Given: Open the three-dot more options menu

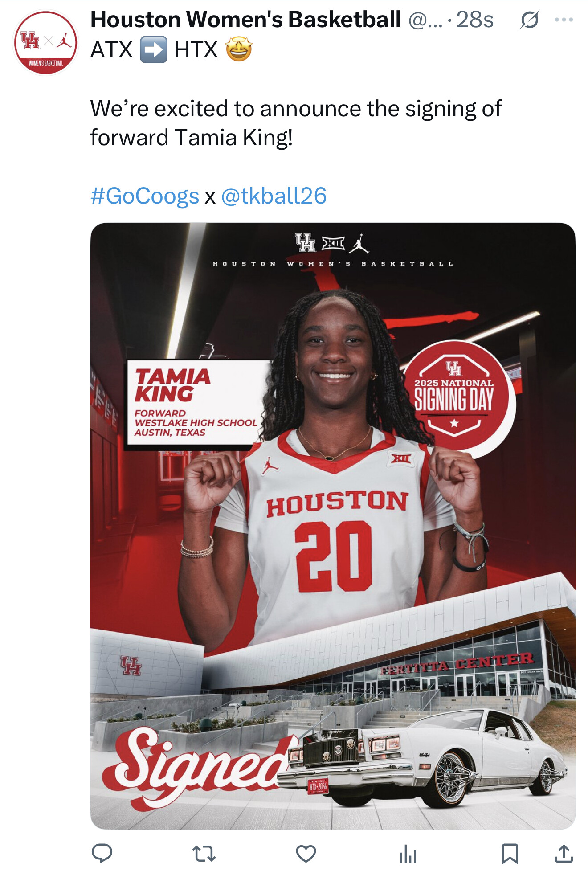Looking at the screenshot, I should click(x=564, y=20).
